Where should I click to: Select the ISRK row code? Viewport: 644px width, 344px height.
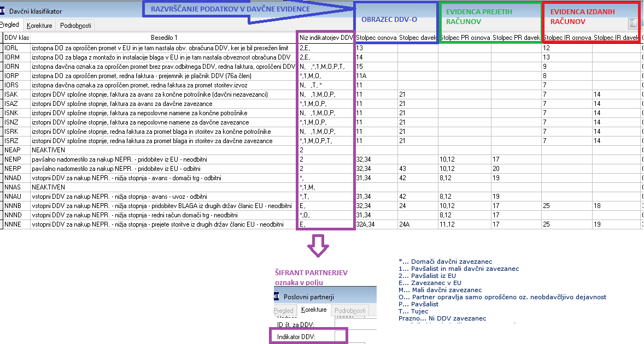[11, 132]
